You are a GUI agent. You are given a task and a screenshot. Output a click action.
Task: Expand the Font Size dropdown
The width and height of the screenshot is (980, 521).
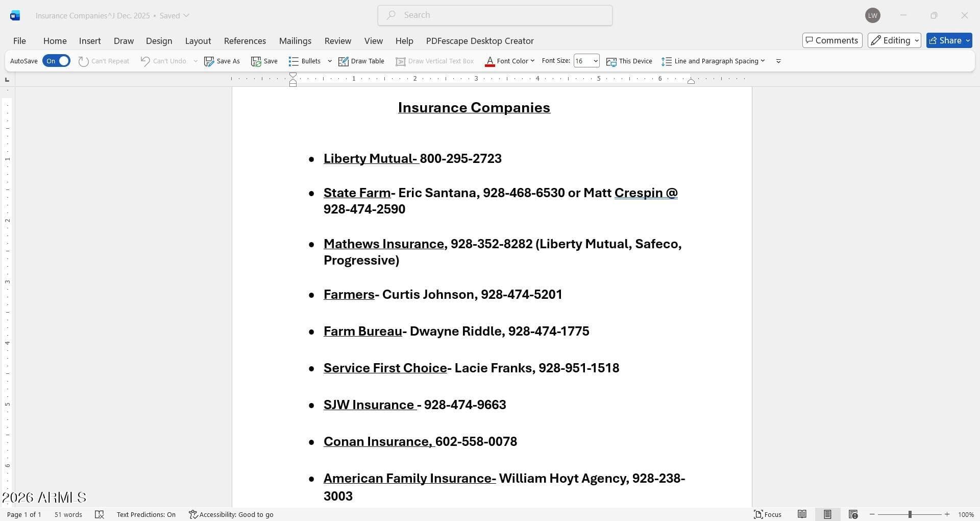pos(595,61)
